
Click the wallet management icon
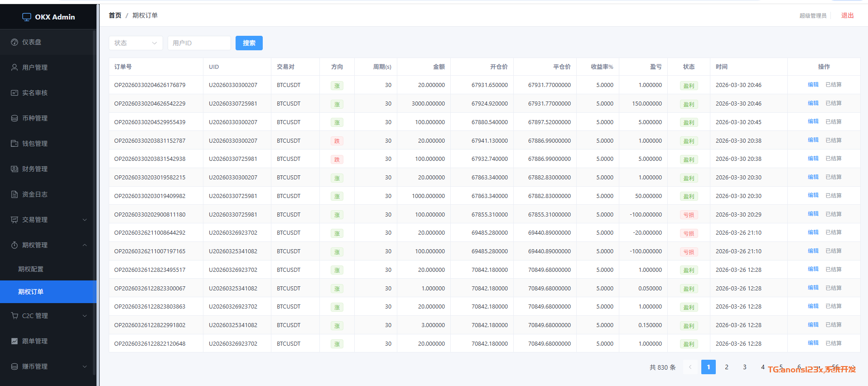coord(14,144)
